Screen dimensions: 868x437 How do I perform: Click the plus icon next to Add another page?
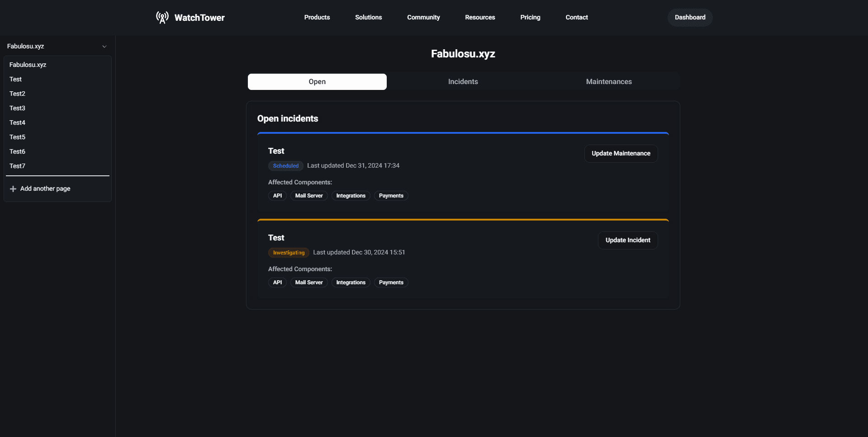pyautogui.click(x=13, y=188)
